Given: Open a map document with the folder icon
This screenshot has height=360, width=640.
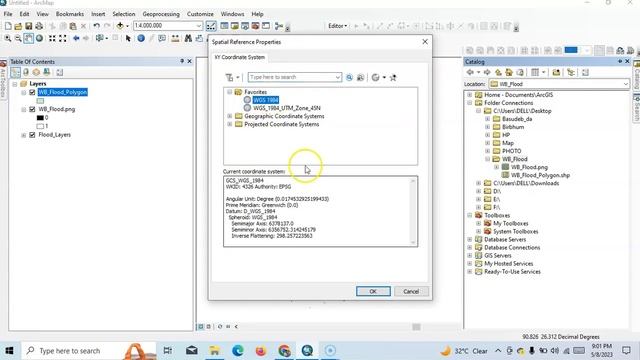Looking at the screenshot, I should [18, 26].
